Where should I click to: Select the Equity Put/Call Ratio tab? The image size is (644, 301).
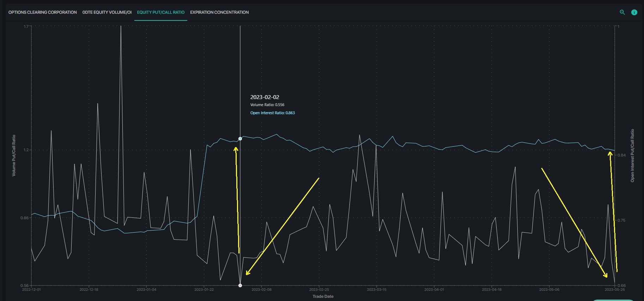(x=161, y=12)
